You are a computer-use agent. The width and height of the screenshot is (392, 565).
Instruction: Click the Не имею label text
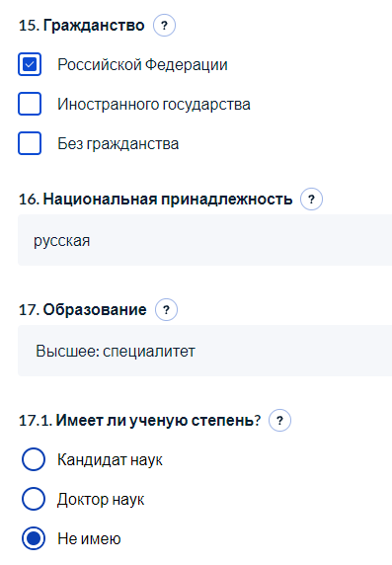coord(89,539)
